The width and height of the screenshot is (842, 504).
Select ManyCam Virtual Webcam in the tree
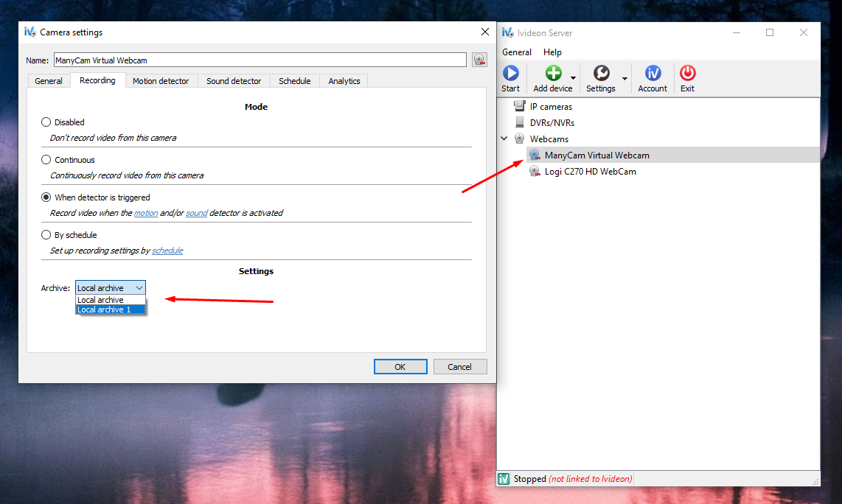pyautogui.click(x=596, y=155)
